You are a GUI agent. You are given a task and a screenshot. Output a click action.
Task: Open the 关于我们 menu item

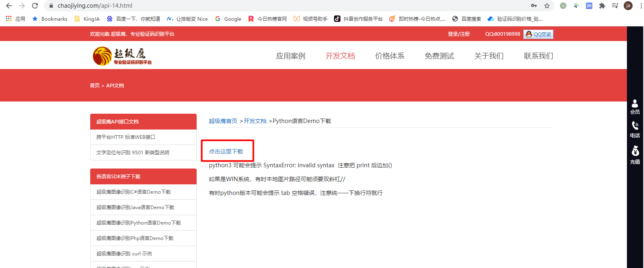[489, 56]
